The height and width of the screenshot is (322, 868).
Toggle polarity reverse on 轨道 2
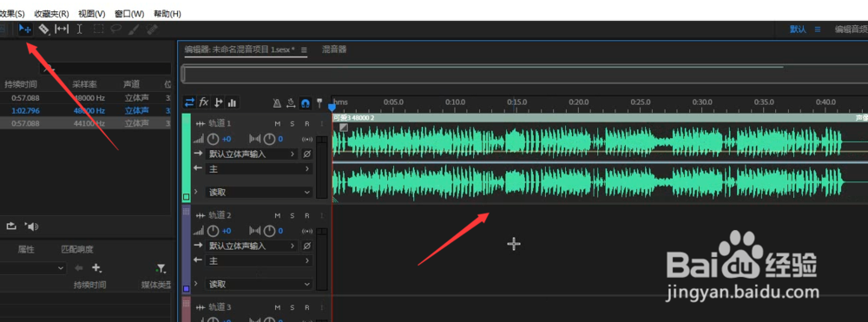[307, 246]
